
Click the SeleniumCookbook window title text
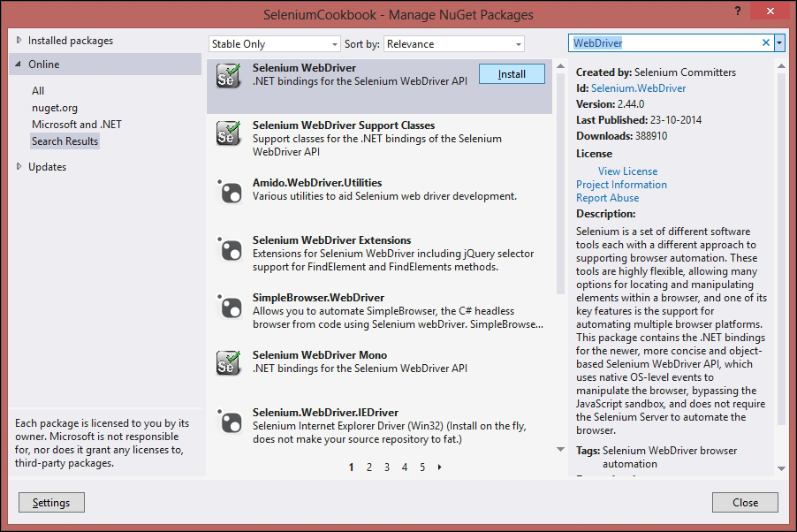398,15
